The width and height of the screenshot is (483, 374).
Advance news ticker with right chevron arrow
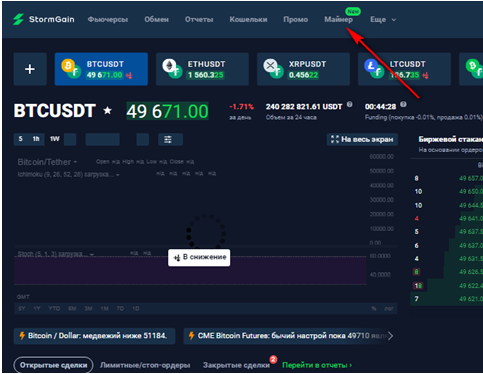(390, 336)
